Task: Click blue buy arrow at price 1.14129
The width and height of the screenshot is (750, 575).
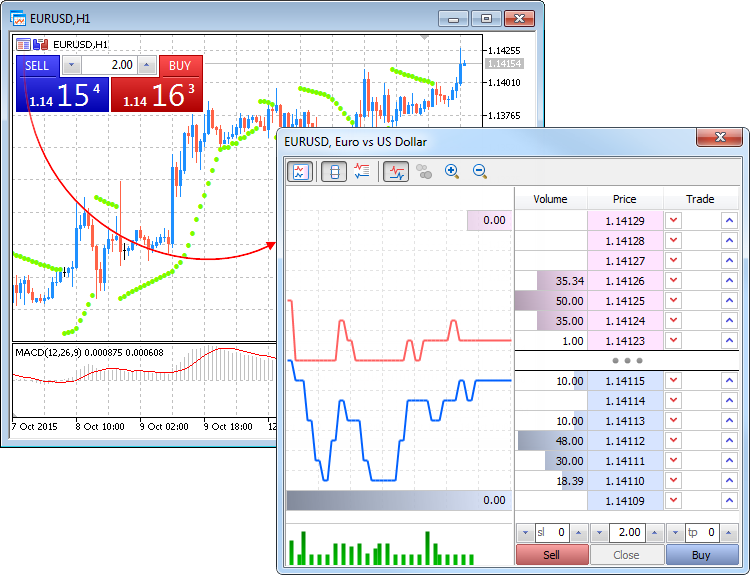Action: pos(729,221)
